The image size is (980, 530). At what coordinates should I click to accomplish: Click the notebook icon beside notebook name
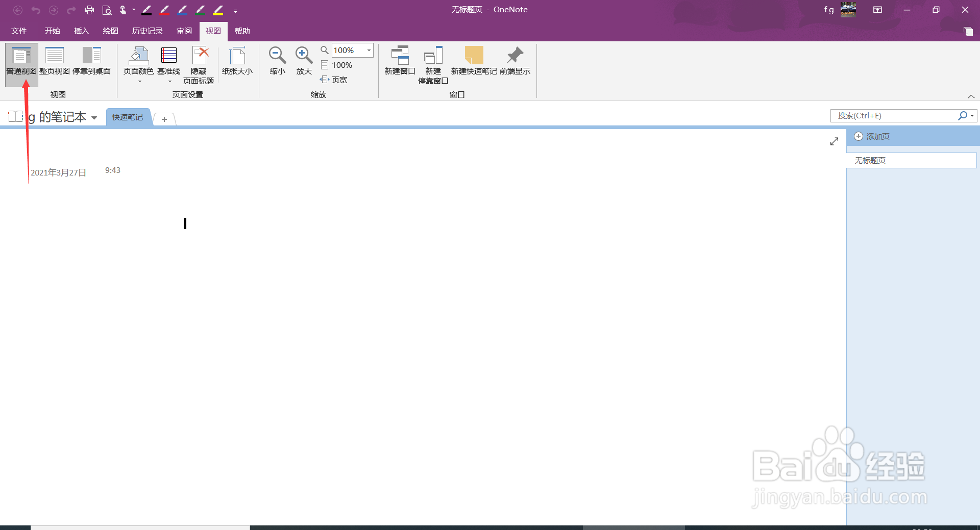click(16, 117)
